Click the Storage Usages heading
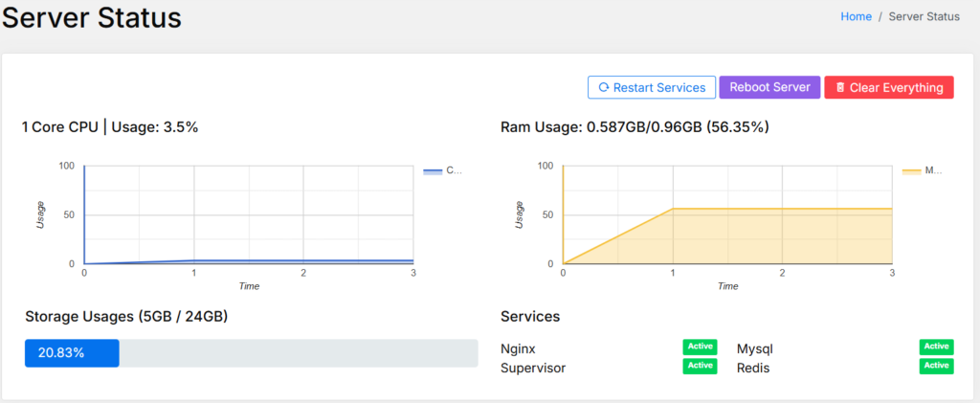 126,317
